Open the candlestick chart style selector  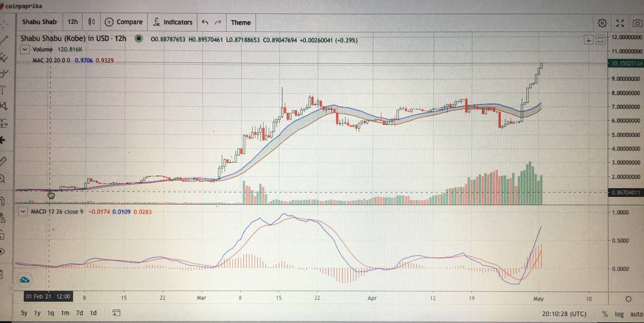coord(91,22)
